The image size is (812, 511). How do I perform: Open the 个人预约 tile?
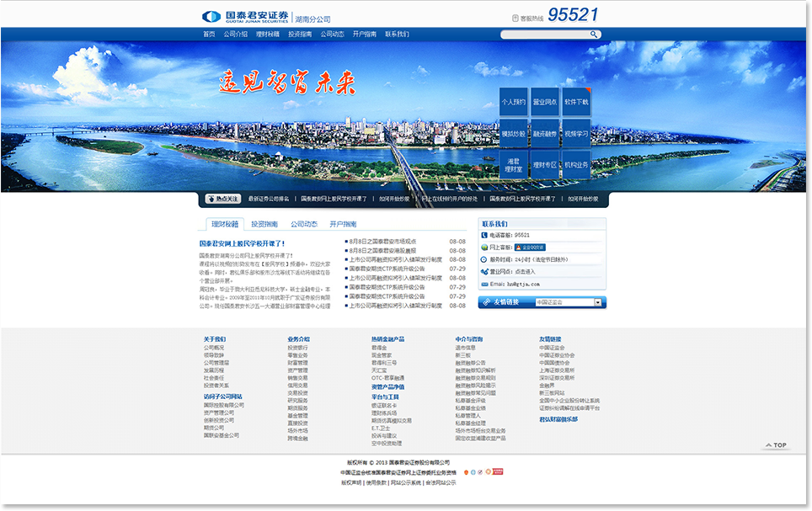pos(513,102)
